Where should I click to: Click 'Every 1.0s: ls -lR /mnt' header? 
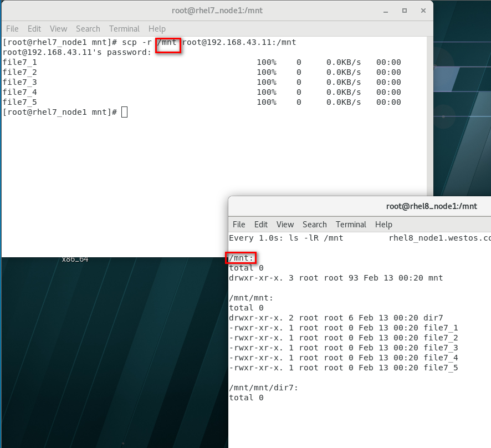(286, 238)
